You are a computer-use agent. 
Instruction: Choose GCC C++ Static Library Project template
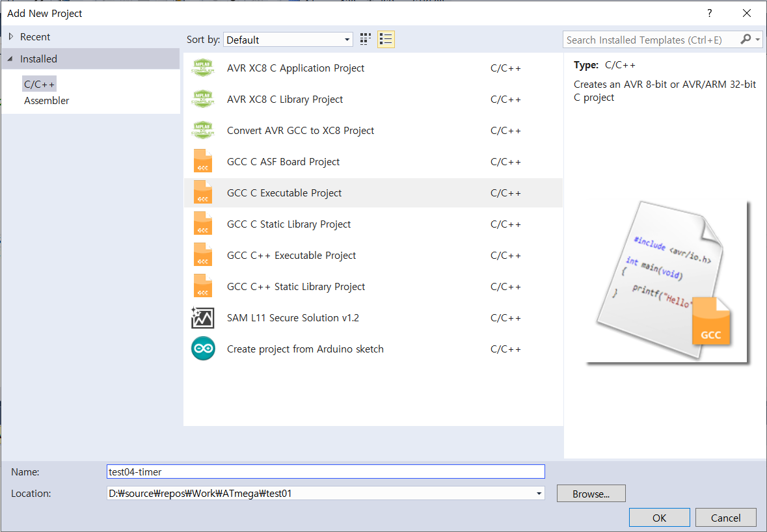pos(373,287)
